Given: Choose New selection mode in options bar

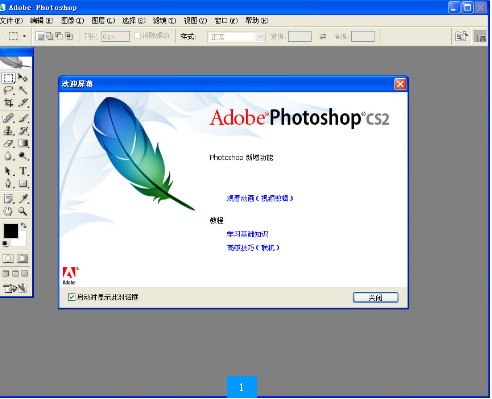Looking at the screenshot, I should coord(40,36).
